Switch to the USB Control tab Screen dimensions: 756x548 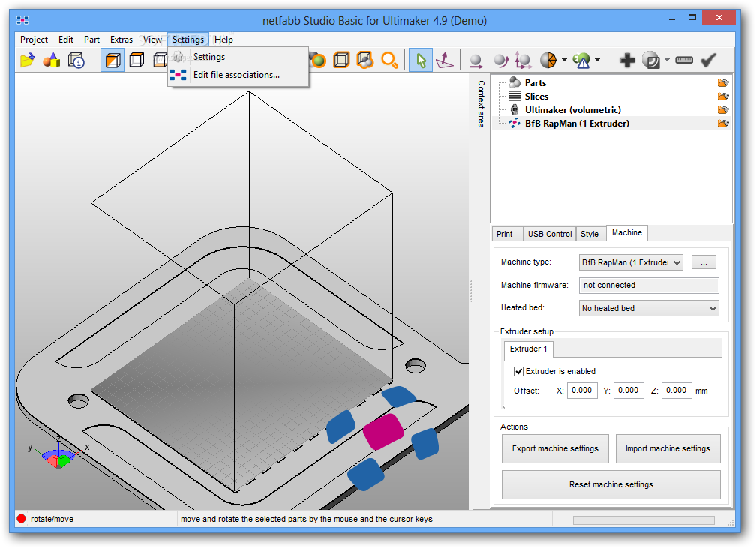[x=550, y=234]
